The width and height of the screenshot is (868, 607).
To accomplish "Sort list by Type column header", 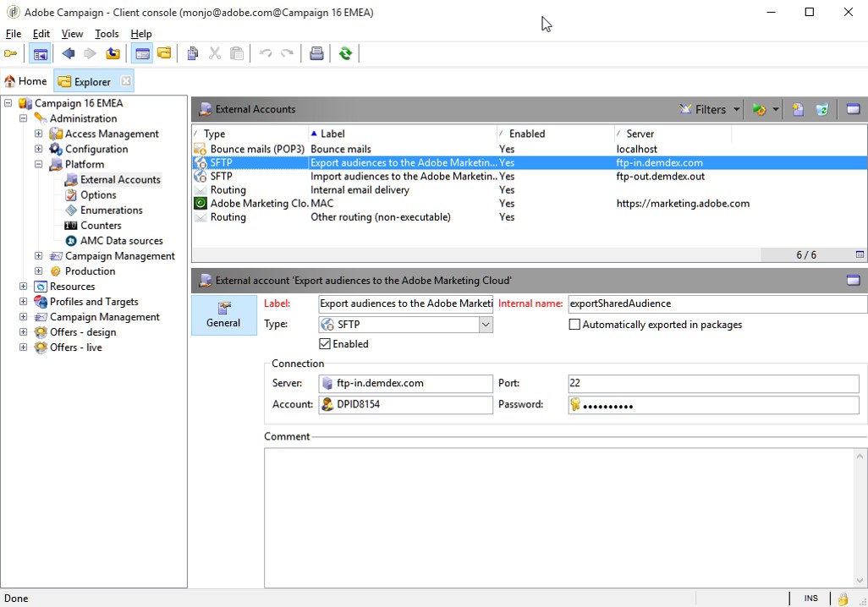I will [250, 134].
